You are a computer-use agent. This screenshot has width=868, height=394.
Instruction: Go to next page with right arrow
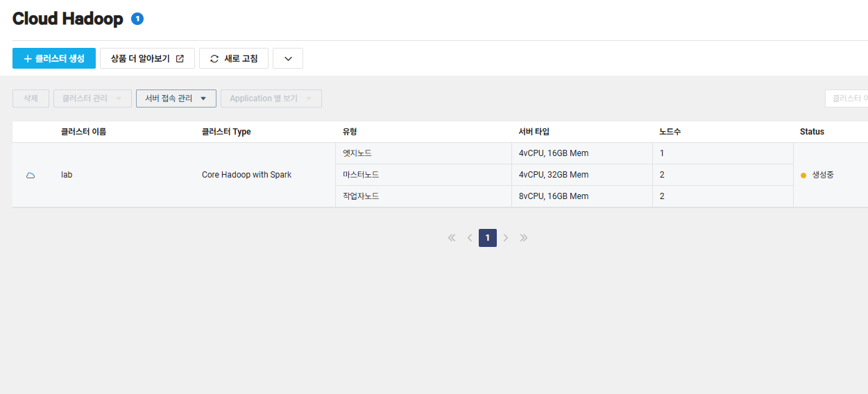pyautogui.click(x=506, y=238)
